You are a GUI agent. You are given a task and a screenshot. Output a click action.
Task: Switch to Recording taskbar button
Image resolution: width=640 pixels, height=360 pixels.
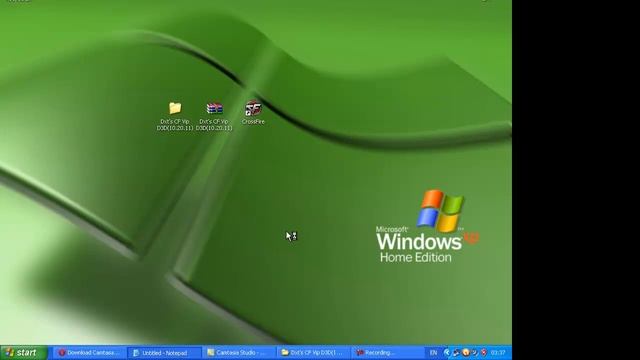coord(388,353)
